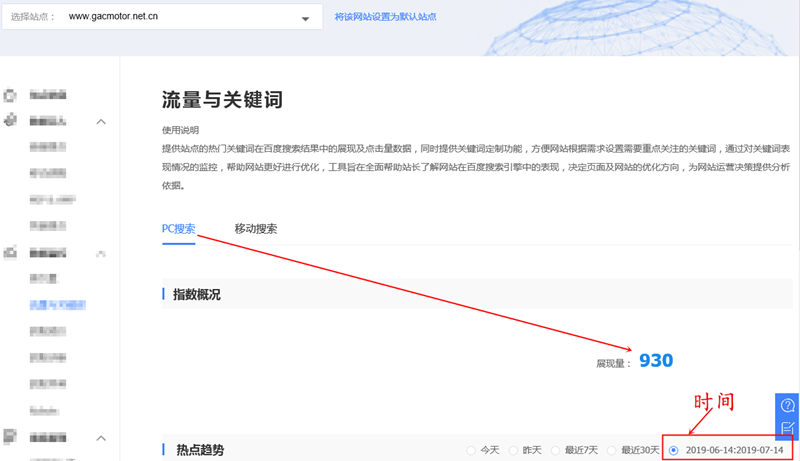800x461 pixels.
Task: Click the third sidebar section icon
Action: pos(10,253)
